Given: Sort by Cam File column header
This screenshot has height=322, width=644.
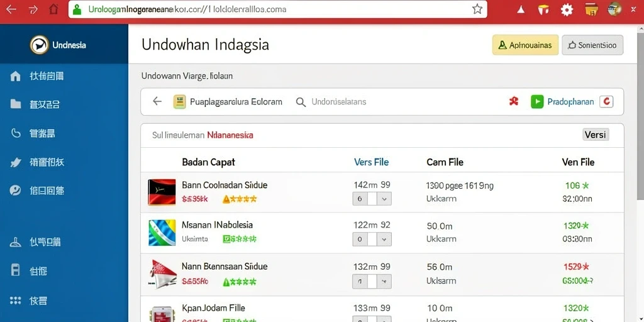Looking at the screenshot, I should [x=445, y=162].
